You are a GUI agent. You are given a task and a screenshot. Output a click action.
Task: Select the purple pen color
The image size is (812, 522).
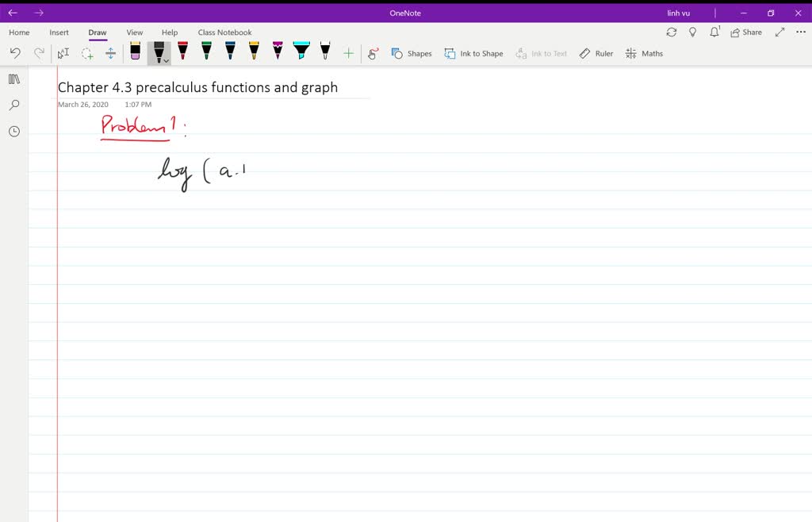pyautogui.click(x=277, y=52)
